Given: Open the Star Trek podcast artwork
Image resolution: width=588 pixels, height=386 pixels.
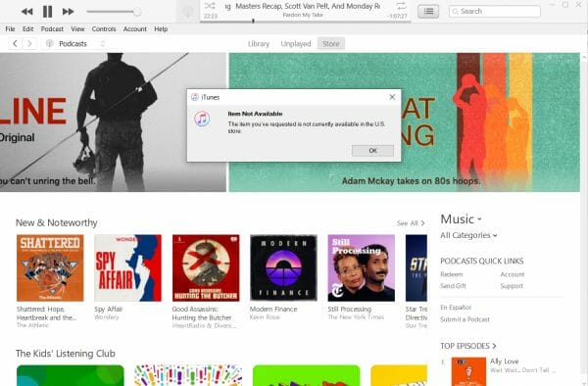Looking at the screenshot, I should 416,268.
